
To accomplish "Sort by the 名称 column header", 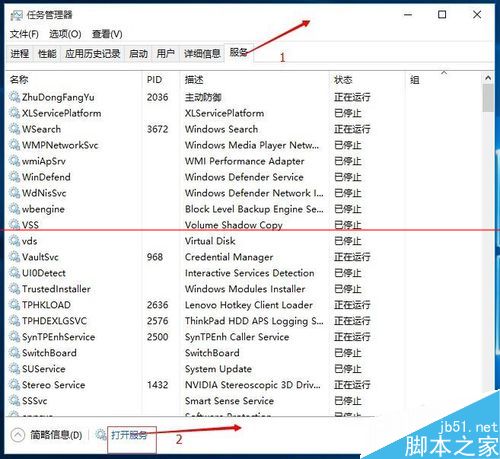I will tap(19, 79).
